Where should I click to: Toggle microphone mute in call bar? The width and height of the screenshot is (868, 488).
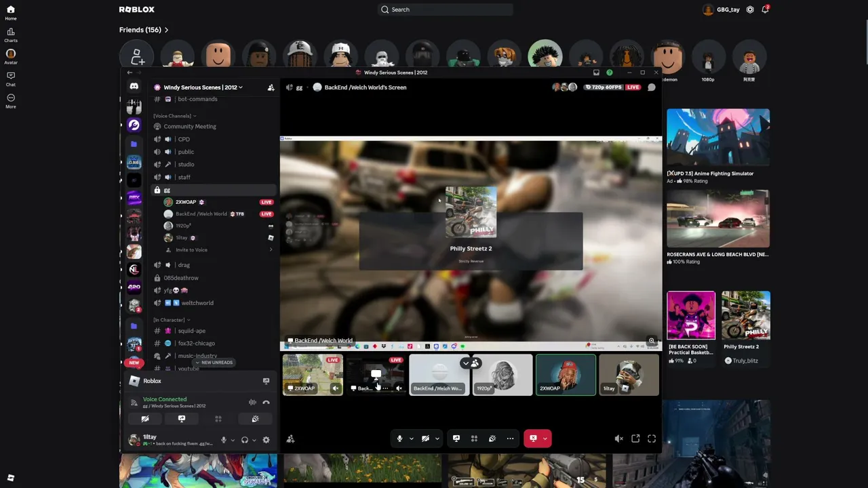(399, 439)
